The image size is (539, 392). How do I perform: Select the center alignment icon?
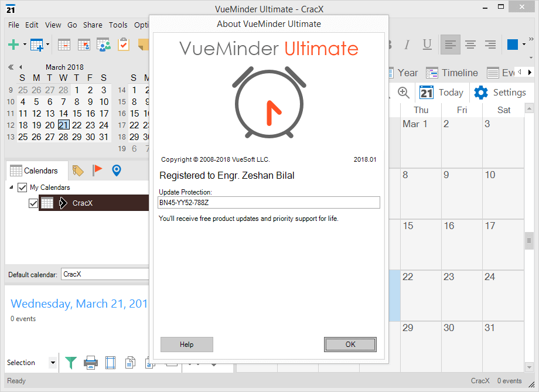(470, 45)
